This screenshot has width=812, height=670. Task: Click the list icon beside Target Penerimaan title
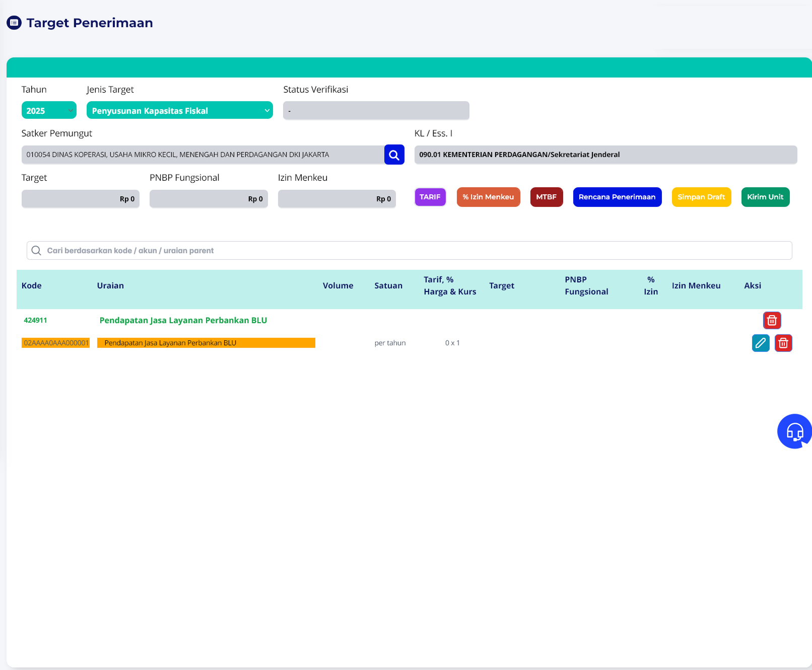click(14, 23)
